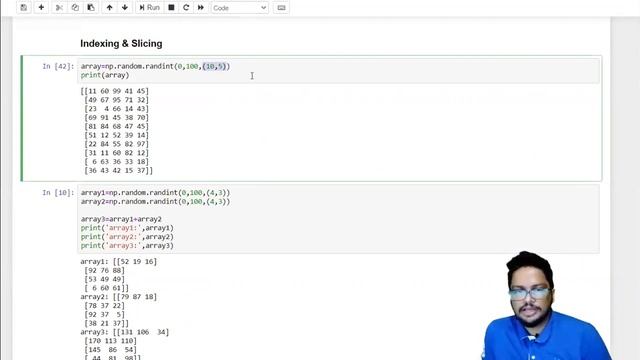Click output row [53 49 49]
This screenshot has height=360, width=640.
tap(104, 280)
